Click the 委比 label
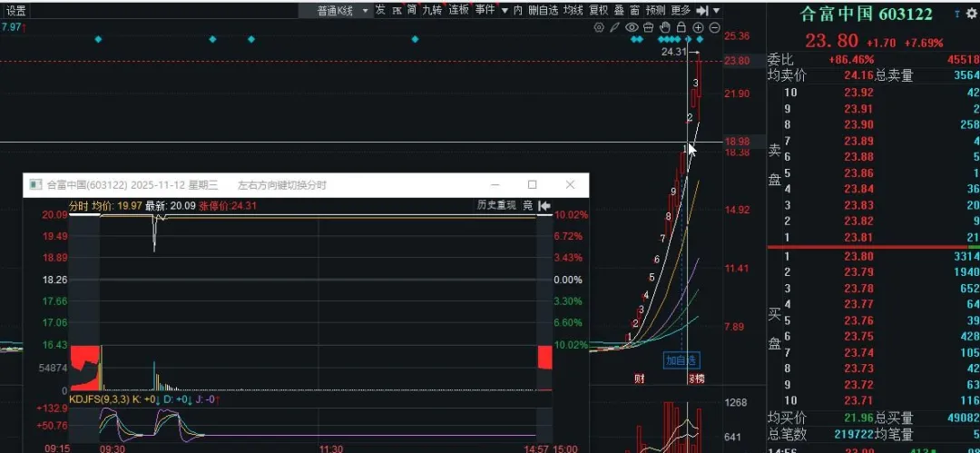The height and width of the screenshot is (453, 980). pos(780,60)
